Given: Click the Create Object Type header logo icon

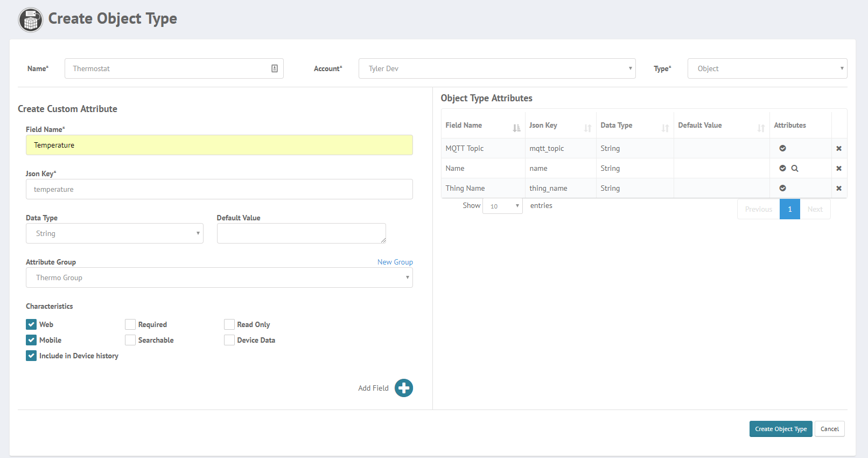Looking at the screenshot, I should click(x=31, y=20).
